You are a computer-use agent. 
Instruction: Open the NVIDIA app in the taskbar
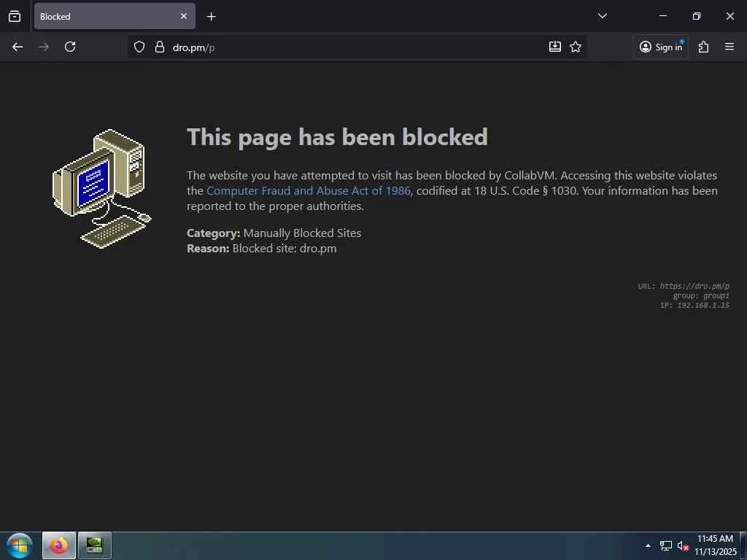coord(94,545)
